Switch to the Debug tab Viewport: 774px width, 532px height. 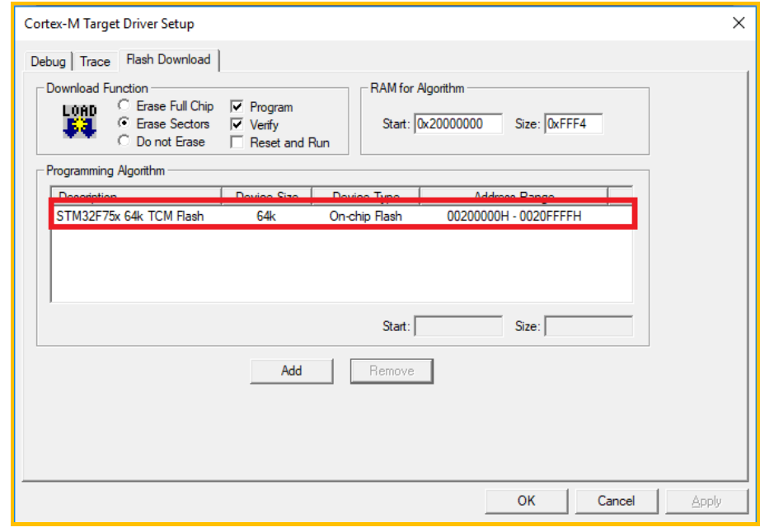pos(48,62)
